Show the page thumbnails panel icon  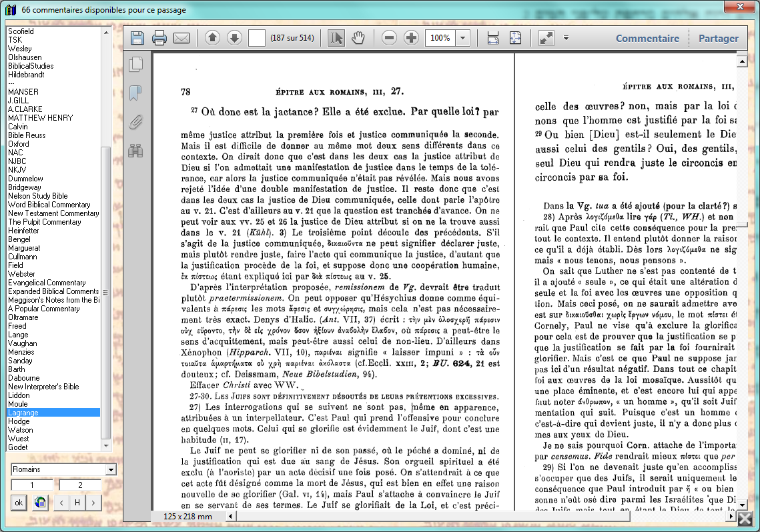point(135,65)
